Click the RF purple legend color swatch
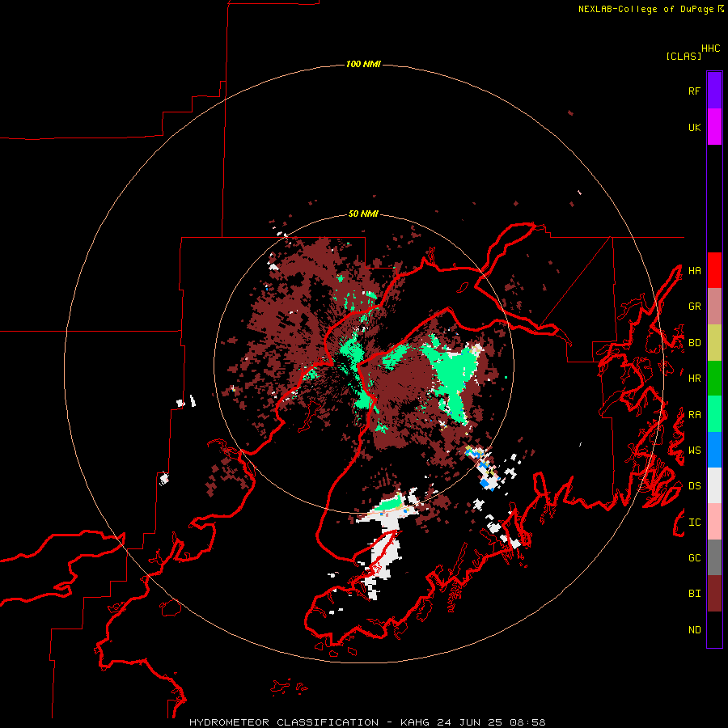Viewport: 728px width, 728px height. coord(714,91)
